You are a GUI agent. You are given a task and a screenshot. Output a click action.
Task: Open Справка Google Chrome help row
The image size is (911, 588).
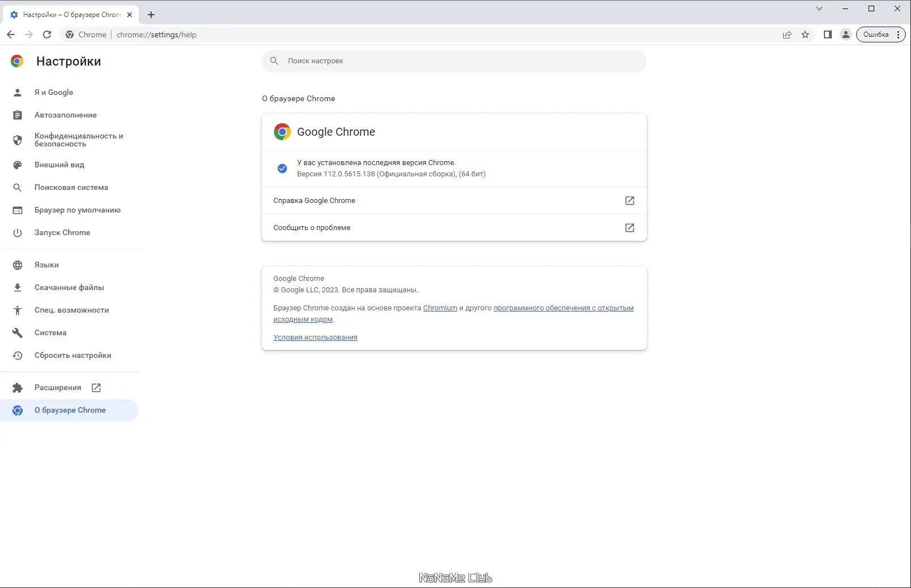point(454,200)
